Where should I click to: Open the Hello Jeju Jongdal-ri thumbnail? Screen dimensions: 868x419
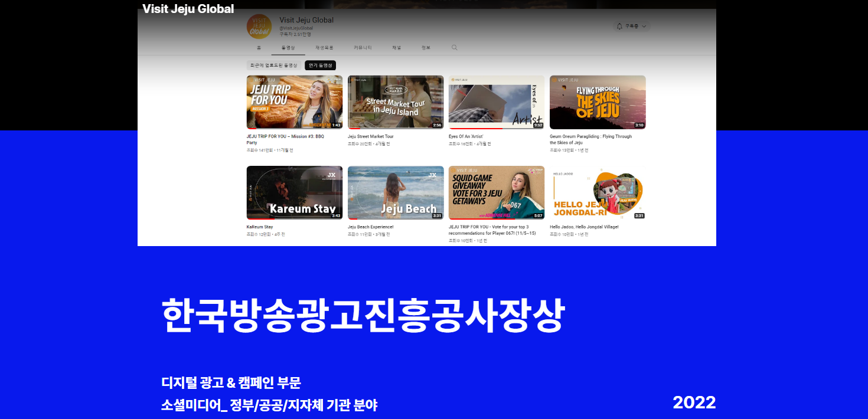coord(598,192)
